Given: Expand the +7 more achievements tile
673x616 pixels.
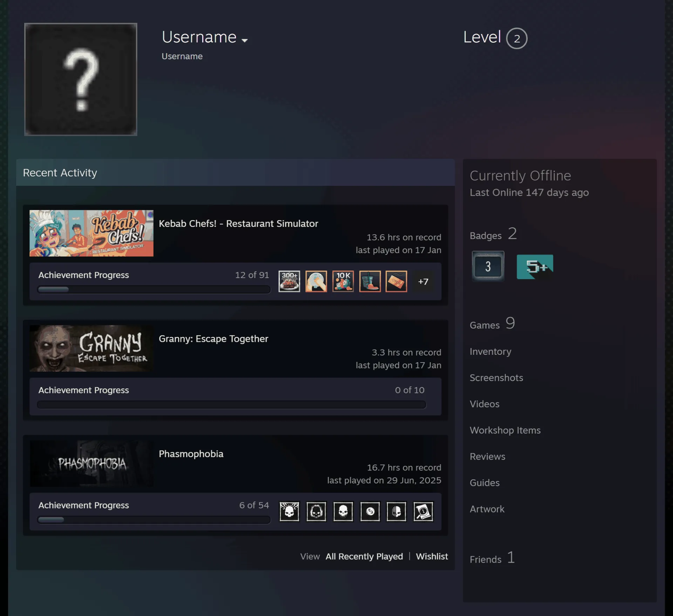Looking at the screenshot, I should [423, 282].
